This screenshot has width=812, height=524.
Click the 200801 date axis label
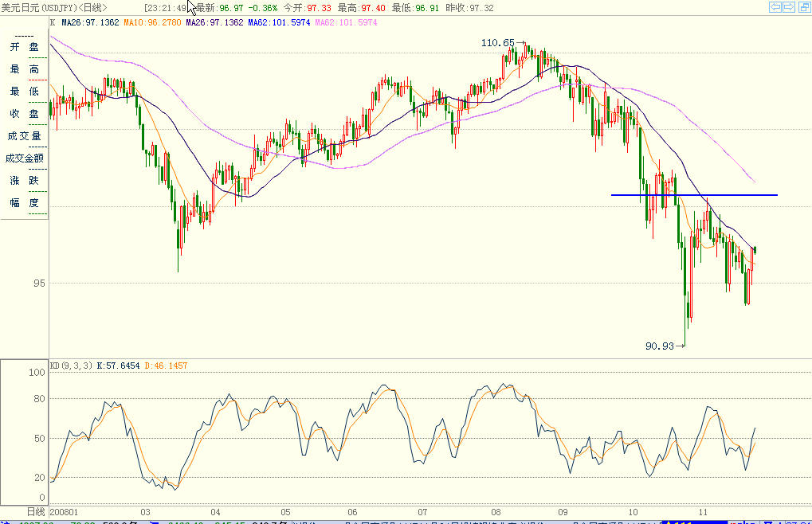click(65, 513)
